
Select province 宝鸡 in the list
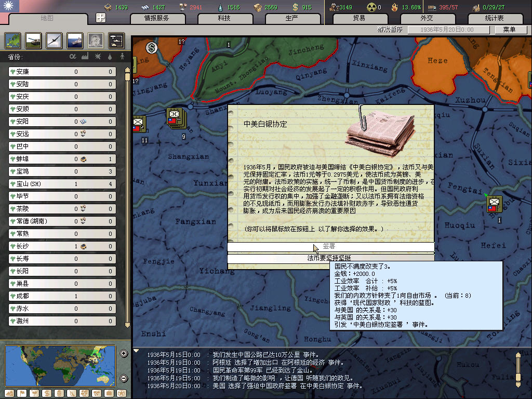62,171
